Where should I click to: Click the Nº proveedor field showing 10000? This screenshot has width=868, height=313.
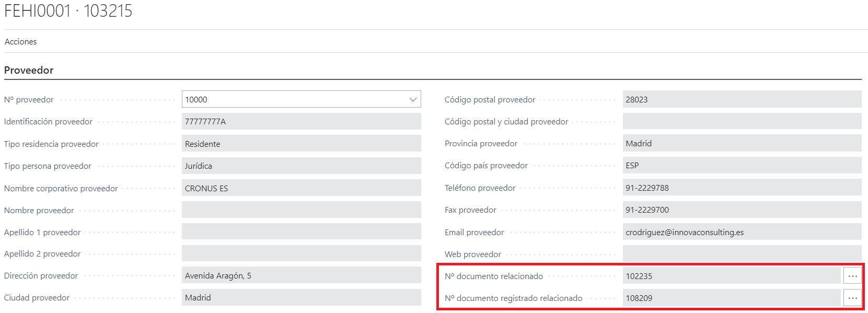click(293, 99)
